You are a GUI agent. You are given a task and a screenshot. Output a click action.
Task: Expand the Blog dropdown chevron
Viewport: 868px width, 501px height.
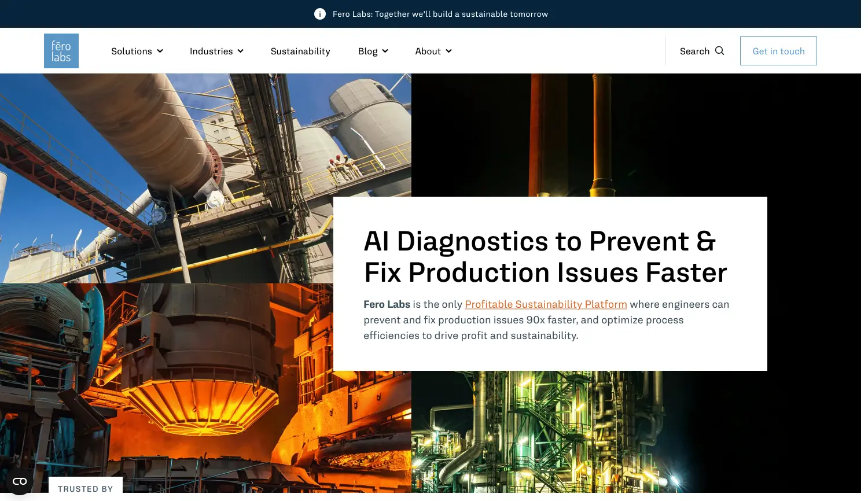pos(385,51)
